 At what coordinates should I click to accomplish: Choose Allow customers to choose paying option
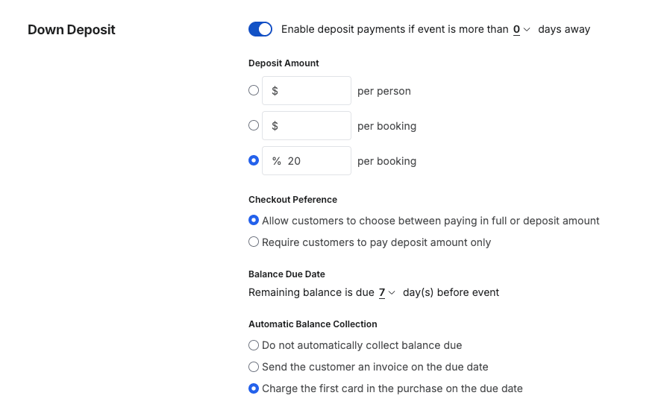[254, 220]
